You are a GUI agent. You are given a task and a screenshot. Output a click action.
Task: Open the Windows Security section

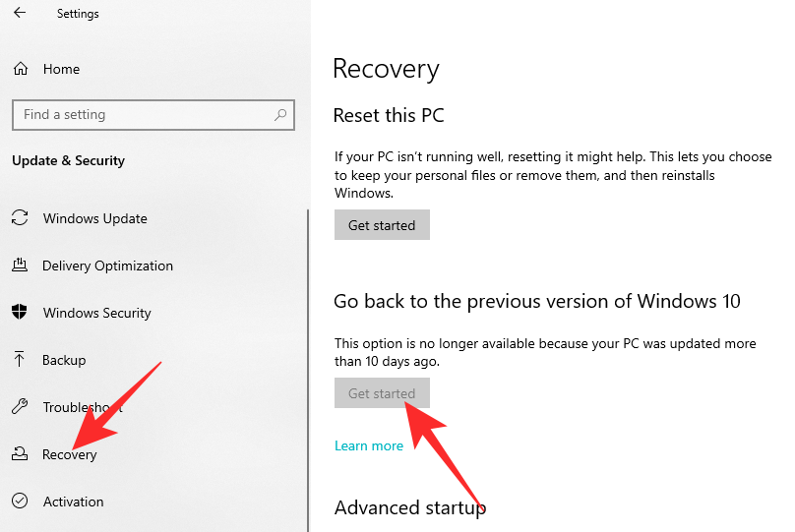click(x=96, y=313)
